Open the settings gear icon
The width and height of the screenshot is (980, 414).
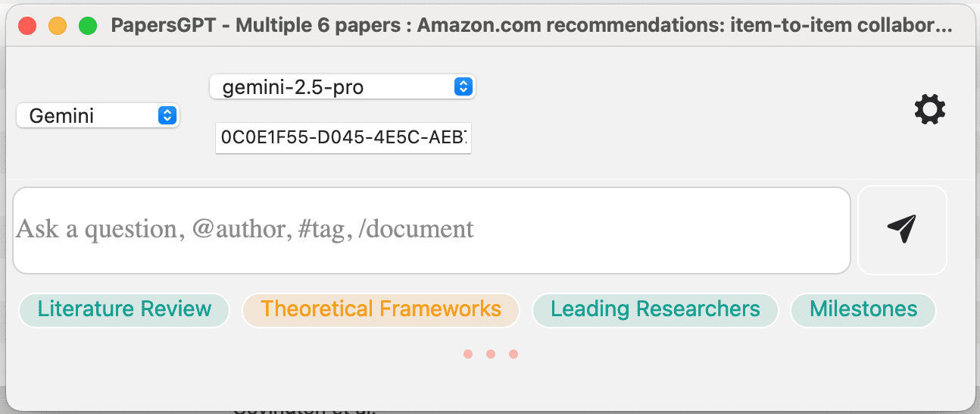[929, 110]
